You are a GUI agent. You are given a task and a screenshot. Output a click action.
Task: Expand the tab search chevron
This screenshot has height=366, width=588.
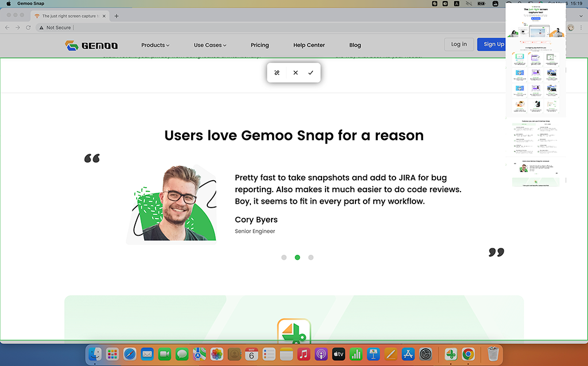pyautogui.click(x=581, y=16)
